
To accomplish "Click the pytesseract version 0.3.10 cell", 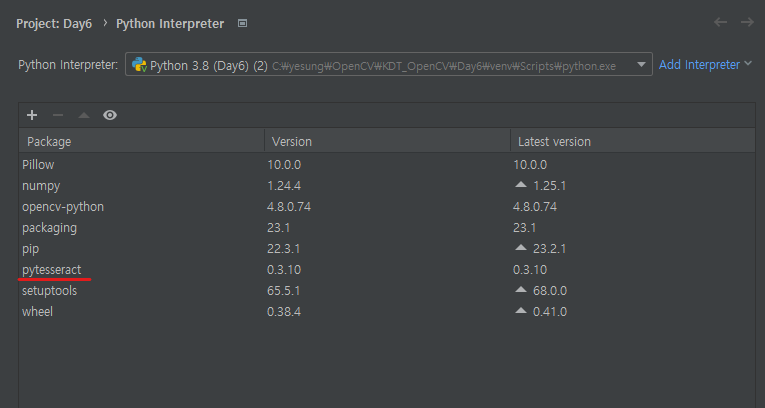I will pyautogui.click(x=284, y=269).
